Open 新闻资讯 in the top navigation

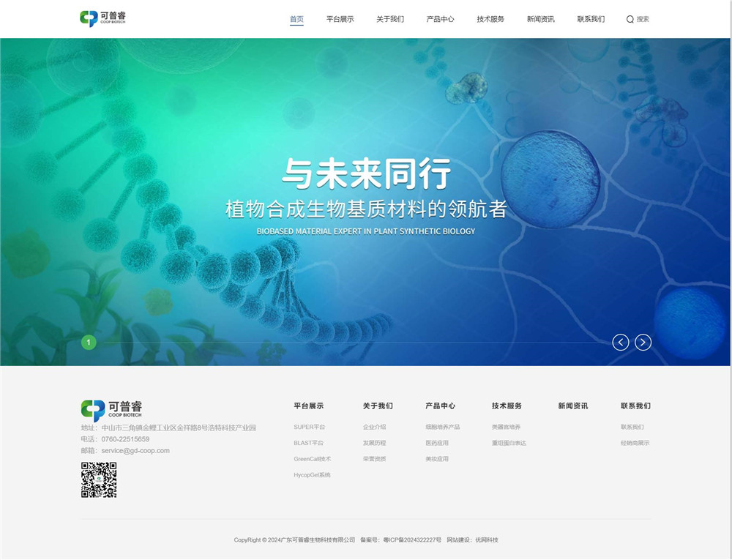(x=540, y=19)
